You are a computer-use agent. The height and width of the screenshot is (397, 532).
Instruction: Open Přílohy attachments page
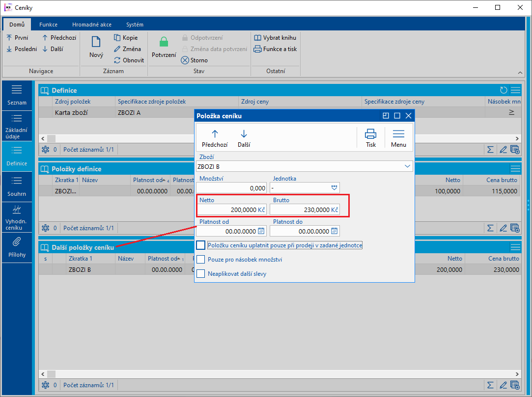pyautogui.click(x=17, y=247)
